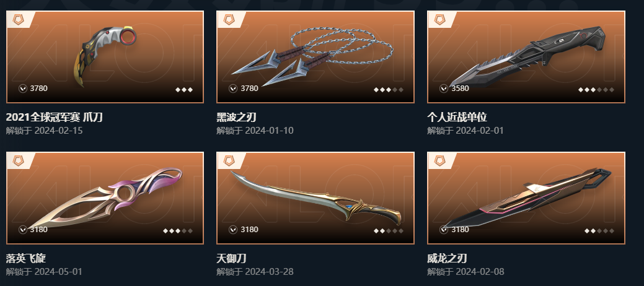Click the VP currency icon on the 黑波之刃 card
Image resolution: width=644 pixels, height=286 pixels.
[233, 89]
